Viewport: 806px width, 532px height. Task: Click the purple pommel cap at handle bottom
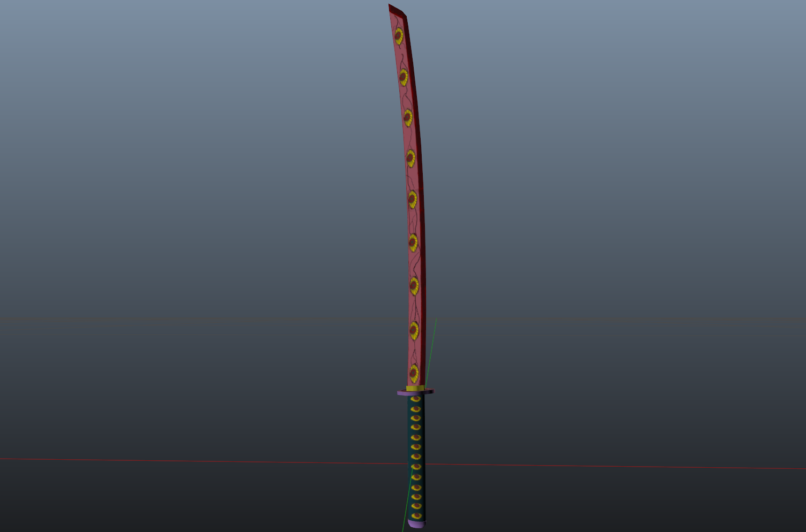coord(416,523)
